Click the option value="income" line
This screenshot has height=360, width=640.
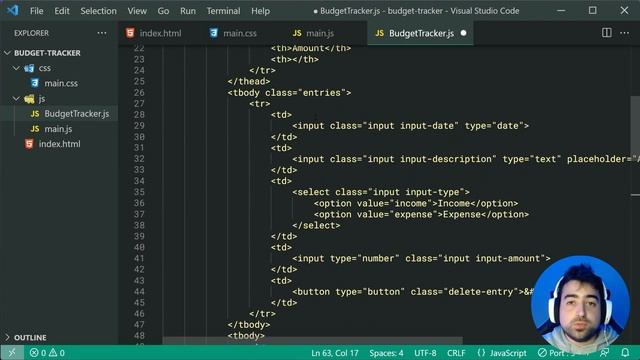point(416,203)
